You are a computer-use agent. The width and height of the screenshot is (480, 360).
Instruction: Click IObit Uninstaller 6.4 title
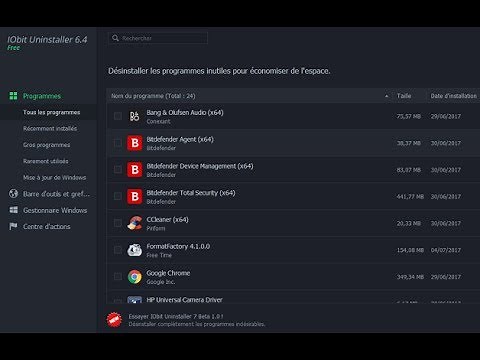(x=47, y=40)
